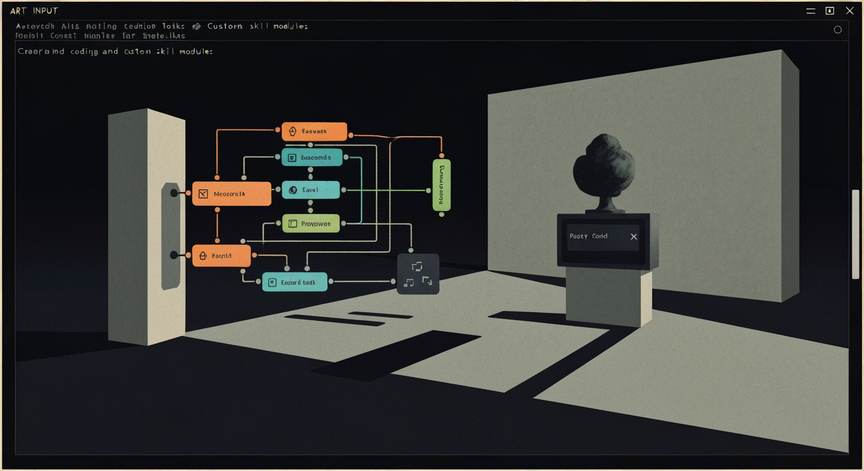Close the 'Paoty Cond' popup on the pedestal
This screenshot has height=471, width=864.
(x=634, y=237)
